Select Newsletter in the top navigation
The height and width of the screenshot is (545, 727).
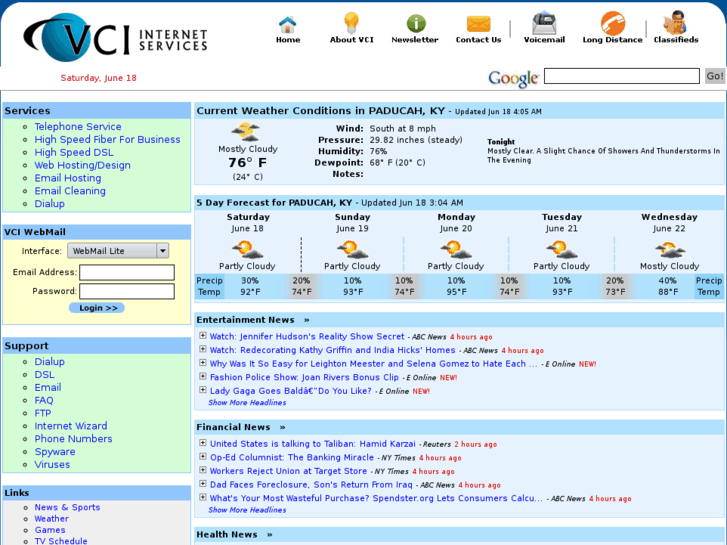click(x=415, y=40)
